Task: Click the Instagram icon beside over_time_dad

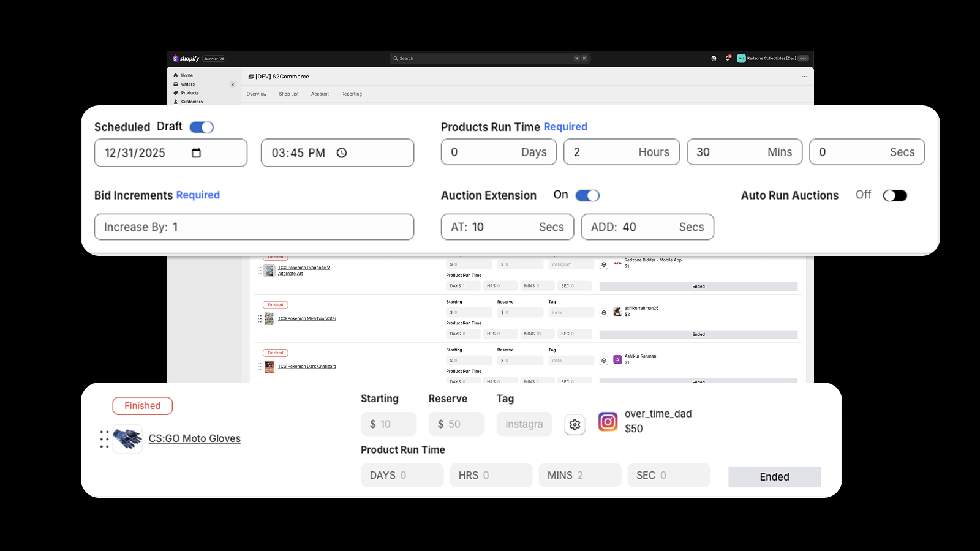Action: [607, 422]
